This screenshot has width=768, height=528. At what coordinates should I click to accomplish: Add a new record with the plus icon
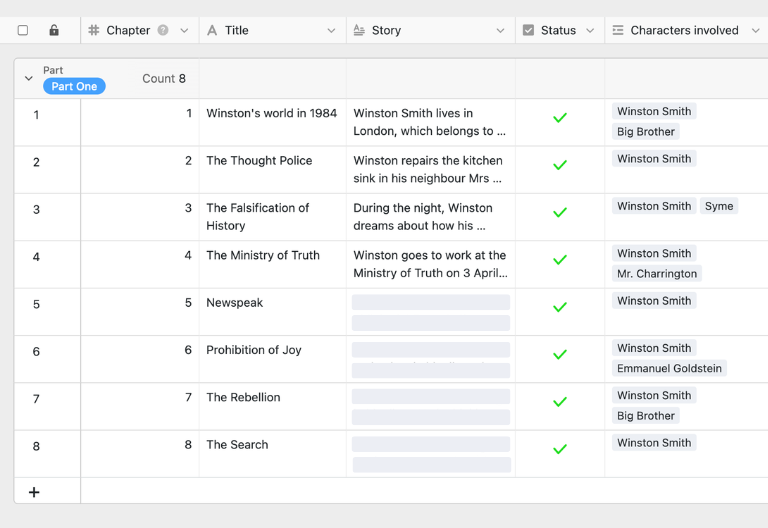tap(34, 492)
